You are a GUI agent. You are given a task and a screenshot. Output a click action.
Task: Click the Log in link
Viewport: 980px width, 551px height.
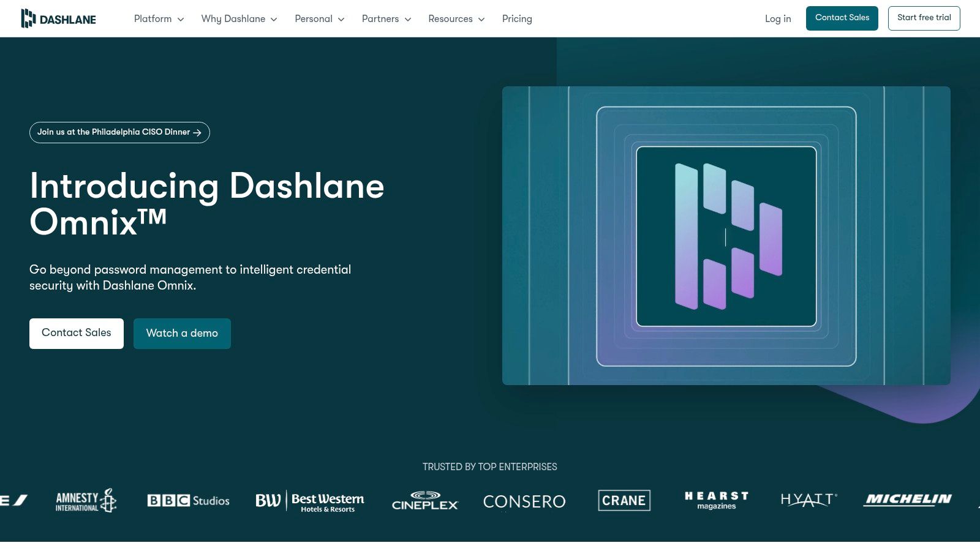(x=778, y=19)
